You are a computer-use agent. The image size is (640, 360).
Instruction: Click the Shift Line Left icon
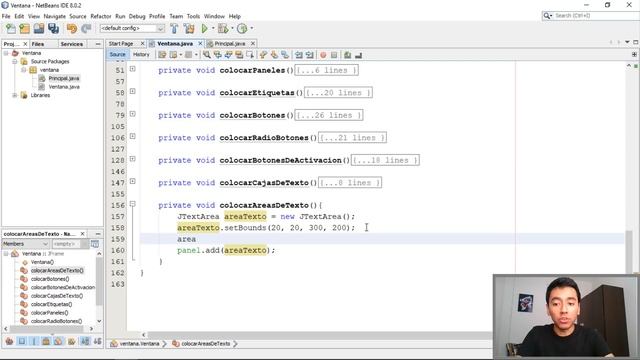[299, 55]
